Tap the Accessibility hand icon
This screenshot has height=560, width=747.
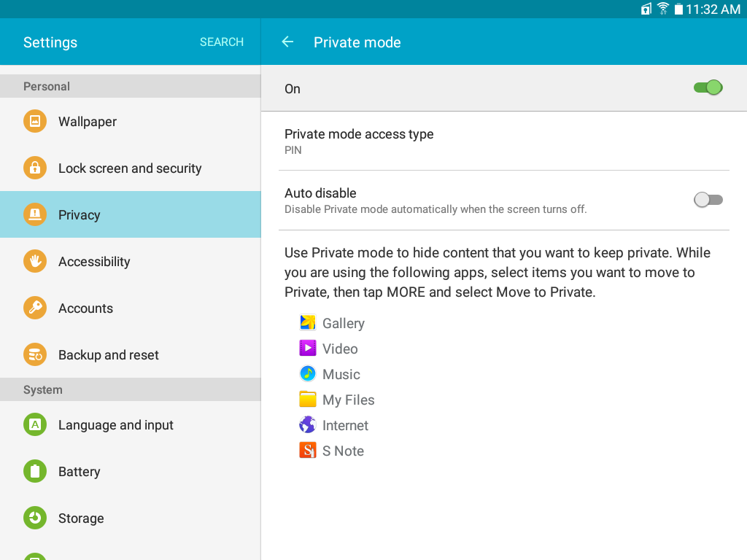(35, 261)
